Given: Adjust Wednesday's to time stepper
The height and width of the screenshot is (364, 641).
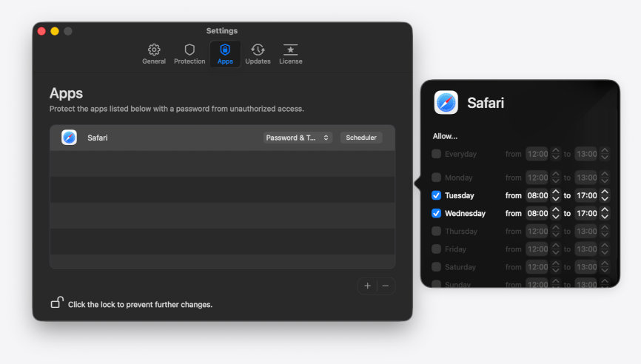Looking at the screenshot, I should [605, 213].
